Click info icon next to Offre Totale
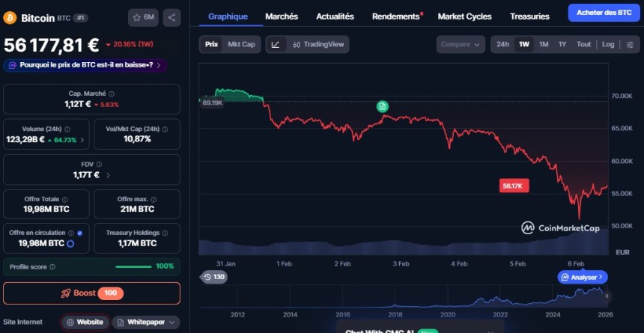Image resolution: width=644 pixels, height=333 pixels. [x=65, y=199]
